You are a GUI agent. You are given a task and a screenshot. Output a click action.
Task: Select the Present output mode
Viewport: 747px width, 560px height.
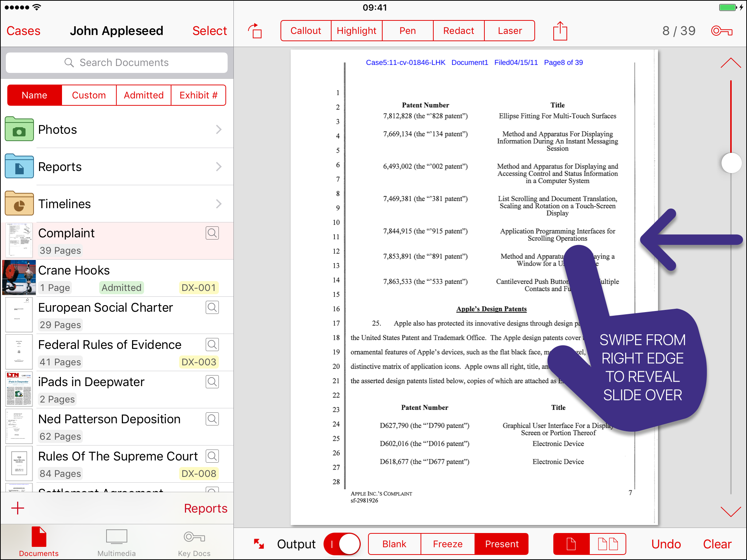pos(502,544)
